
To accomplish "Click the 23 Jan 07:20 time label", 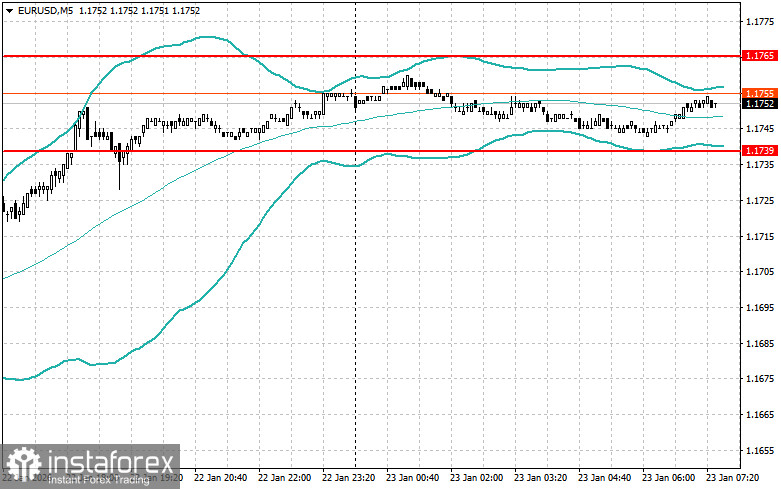I will point(732,478).
